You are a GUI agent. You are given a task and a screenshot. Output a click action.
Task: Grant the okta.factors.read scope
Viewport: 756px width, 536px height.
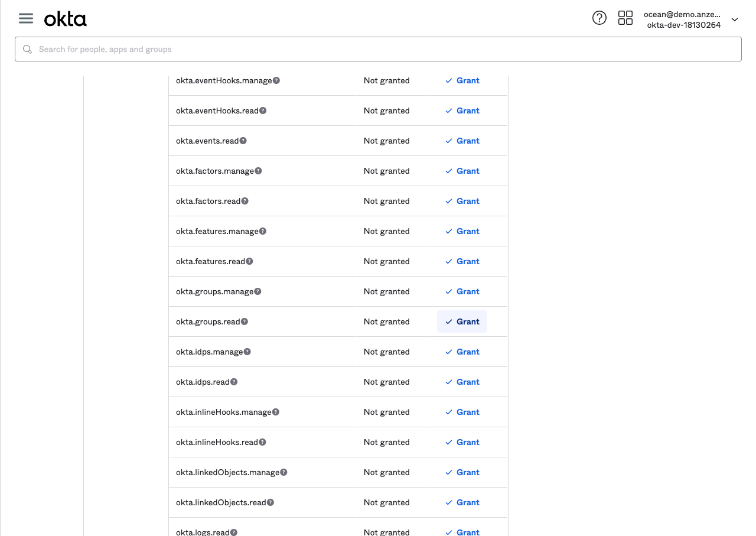(462, 201)
